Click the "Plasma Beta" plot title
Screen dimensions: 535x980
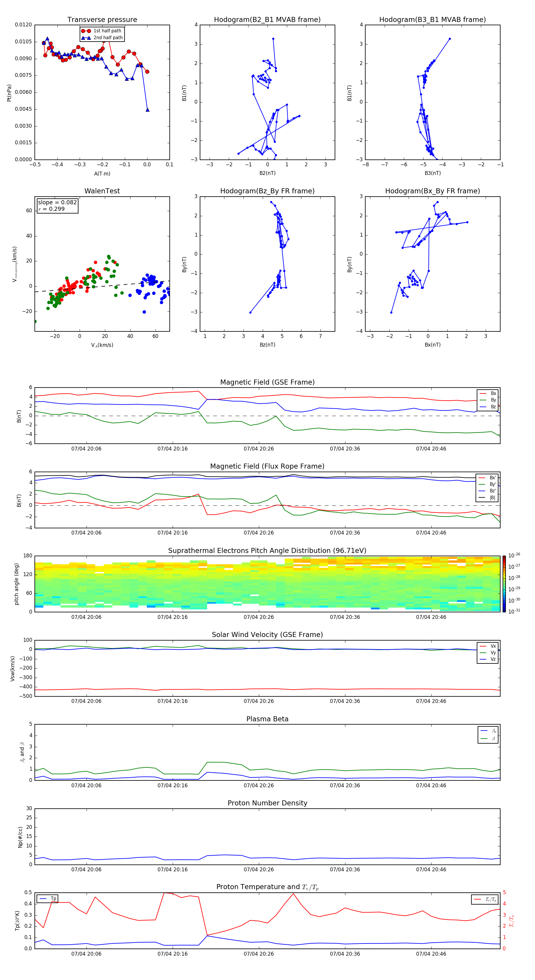point(267,719)
